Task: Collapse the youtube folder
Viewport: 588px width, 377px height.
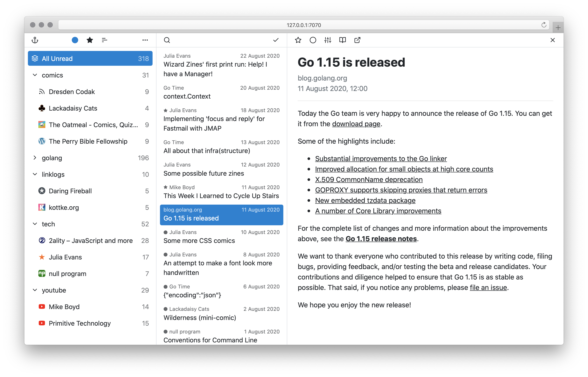Action: [35, 290]
